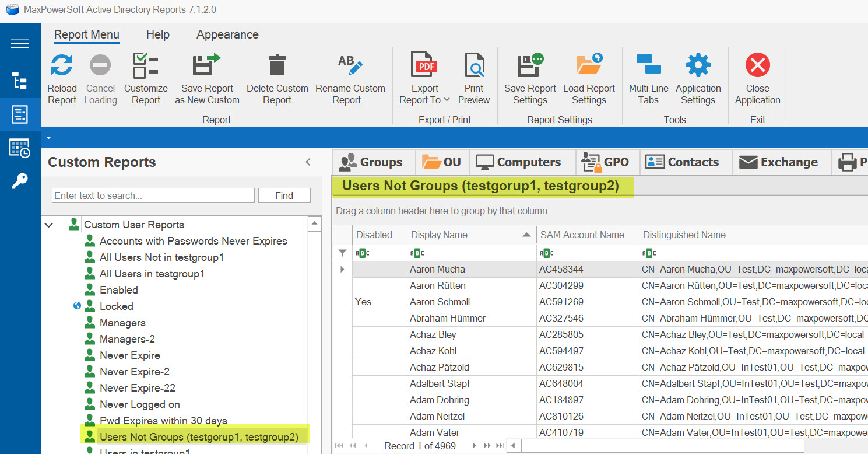868x454 pixels.
Task: Select the Managers report
Action: click(x=122, y=323)
